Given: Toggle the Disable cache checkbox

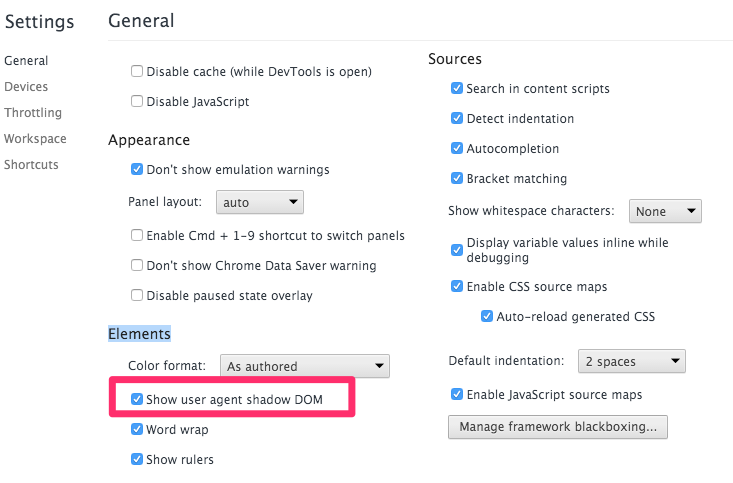Looking at the screenshot, I should point(137,72).
